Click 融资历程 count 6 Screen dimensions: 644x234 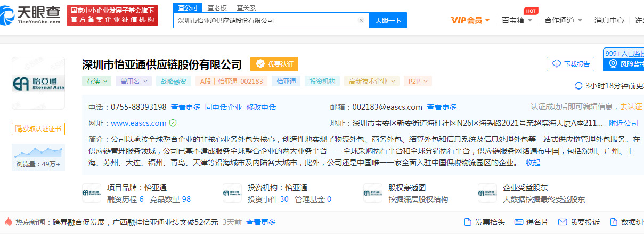(141, 199)
